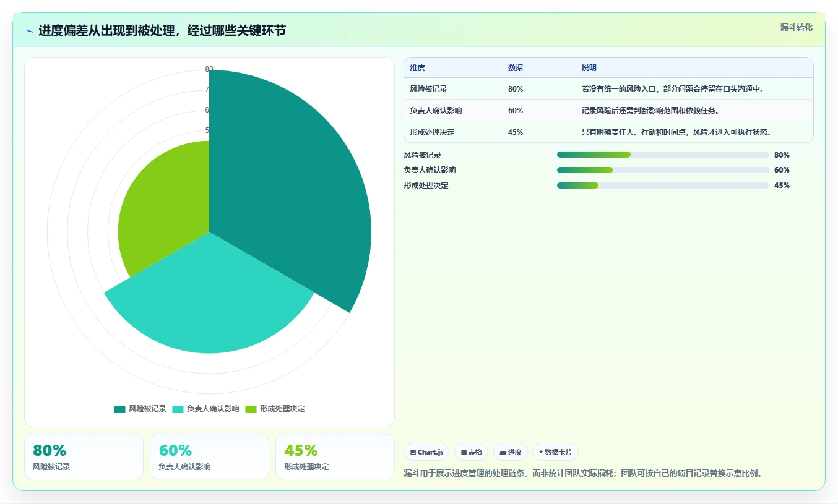The width and height of the screenshot is (838, 504).
Task: Select the 负责人确认影响 cell in the table
Action: tap(436, 111)
